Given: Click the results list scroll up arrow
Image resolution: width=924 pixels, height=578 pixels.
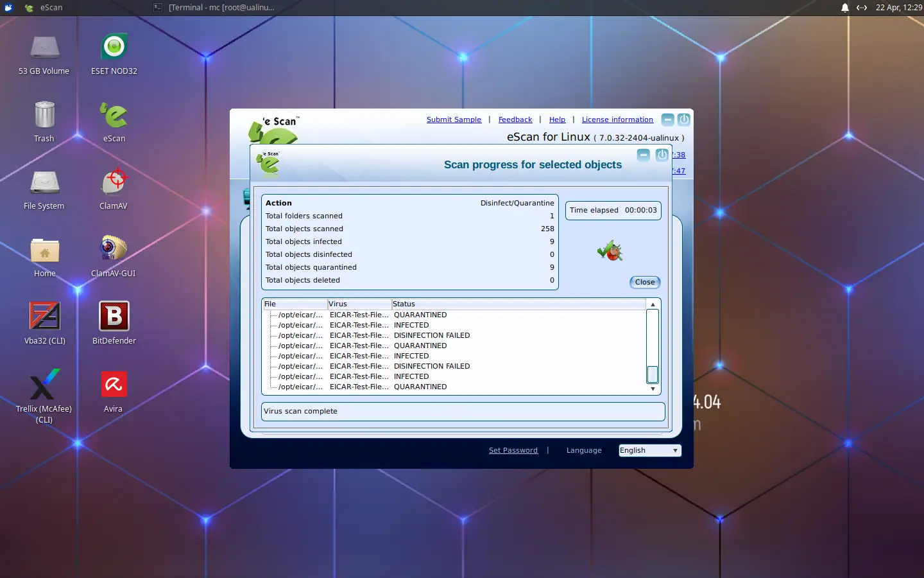Looking at the screenshot, I should coord(653,304).
